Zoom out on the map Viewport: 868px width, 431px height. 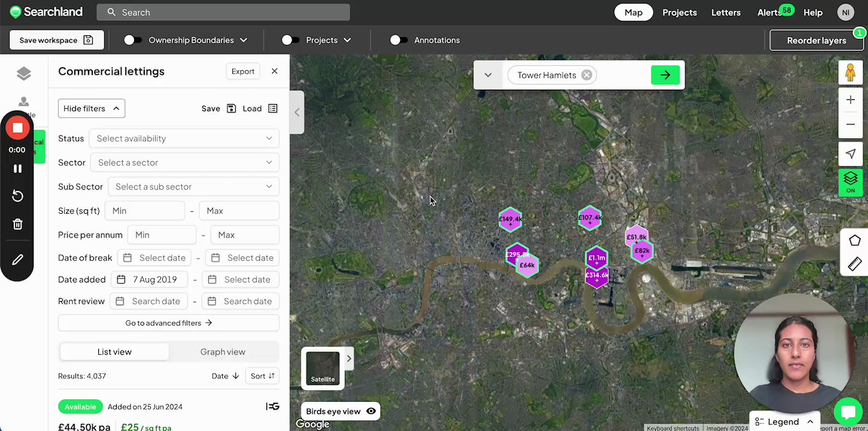point(850,125)
